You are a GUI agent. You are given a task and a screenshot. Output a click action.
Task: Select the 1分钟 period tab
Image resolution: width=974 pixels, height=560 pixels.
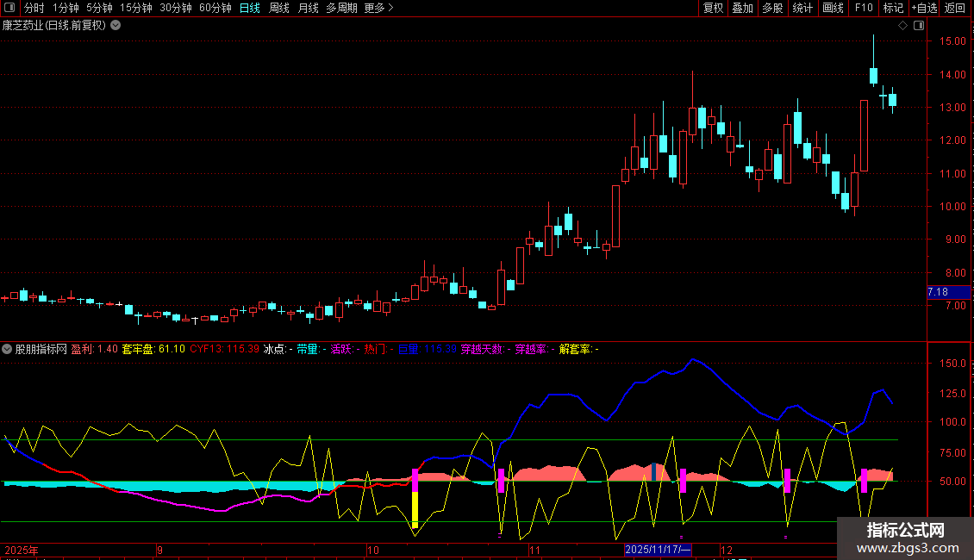66,8
